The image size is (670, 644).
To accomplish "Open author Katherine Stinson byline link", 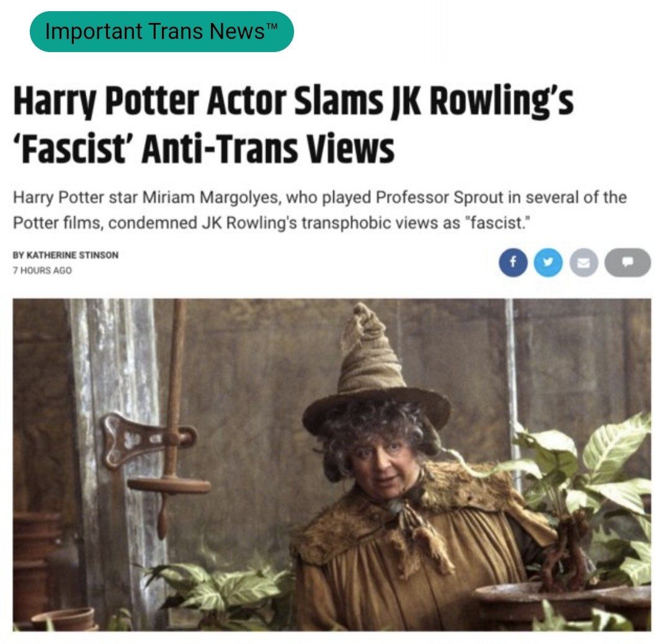I will (66, 255).
